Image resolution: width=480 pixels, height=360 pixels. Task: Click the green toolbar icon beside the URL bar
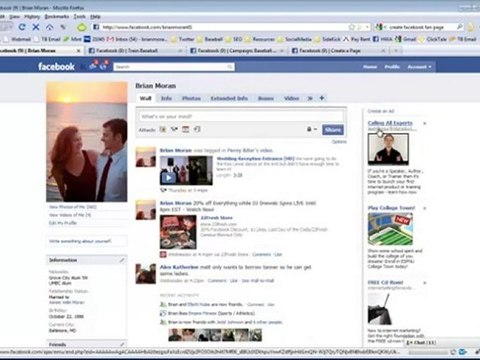82,27
